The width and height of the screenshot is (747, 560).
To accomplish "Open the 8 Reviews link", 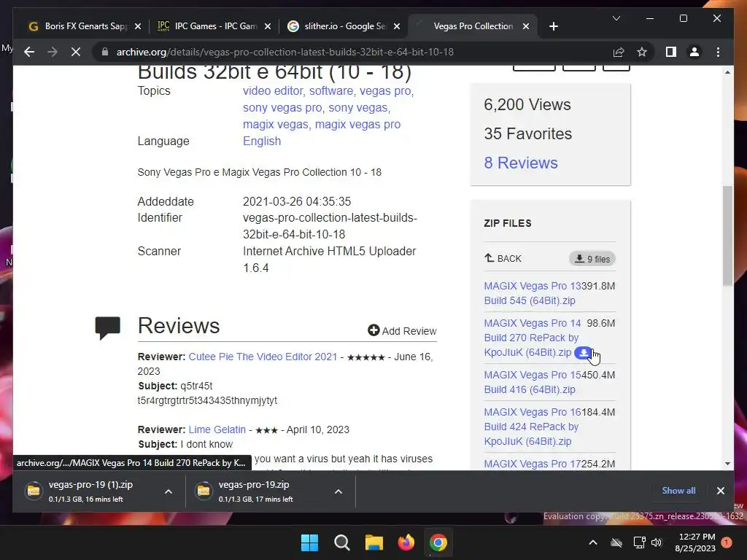I will point(521,163).
